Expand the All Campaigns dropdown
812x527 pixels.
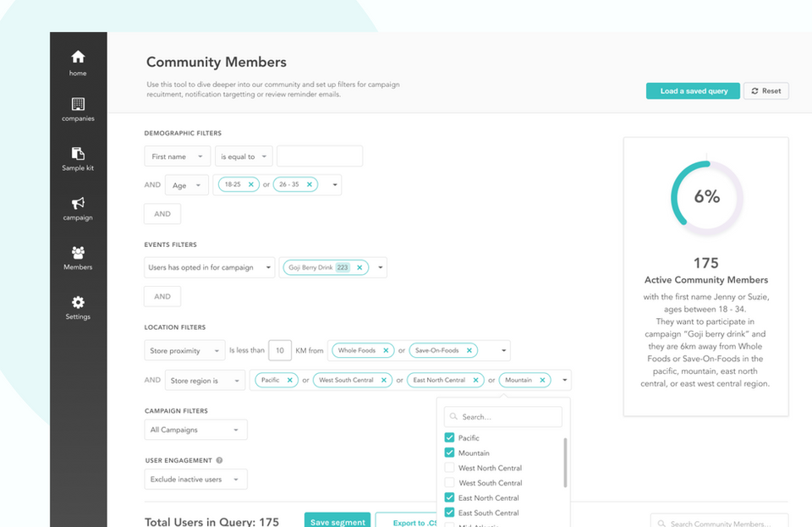click(x=196, y=430)
